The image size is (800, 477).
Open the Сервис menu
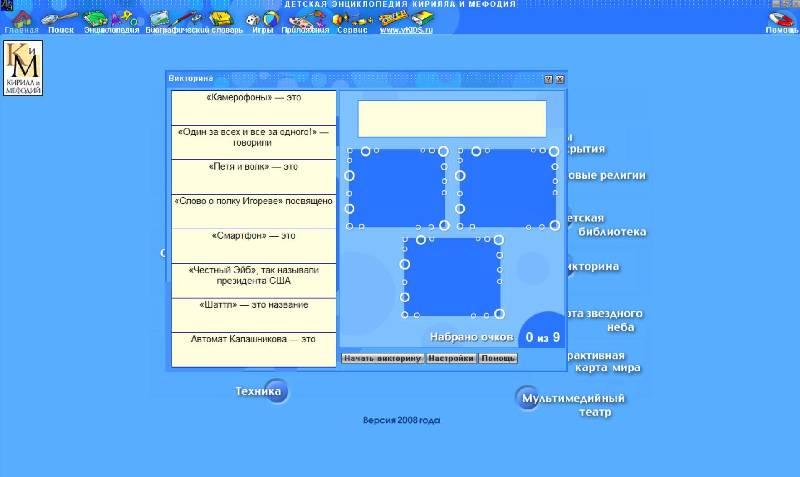[352, 21]
